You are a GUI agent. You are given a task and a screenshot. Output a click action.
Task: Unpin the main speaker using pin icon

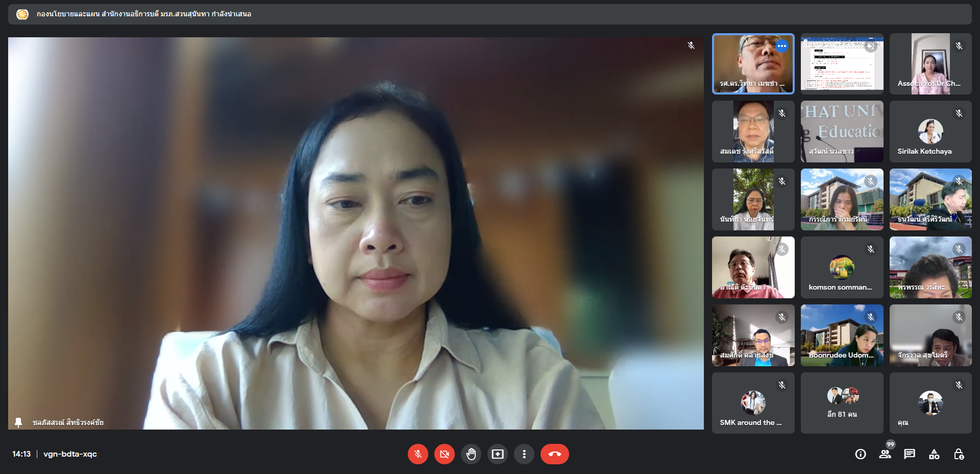click(x=18, y=422)
